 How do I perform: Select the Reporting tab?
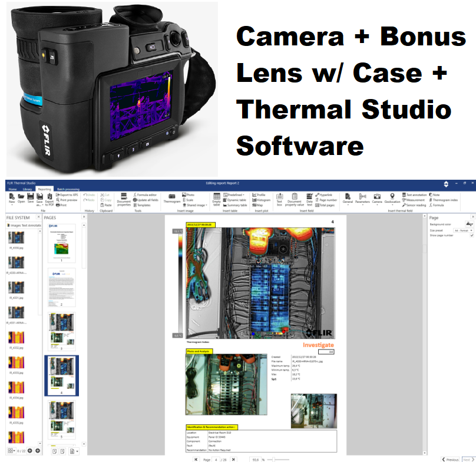45,189
